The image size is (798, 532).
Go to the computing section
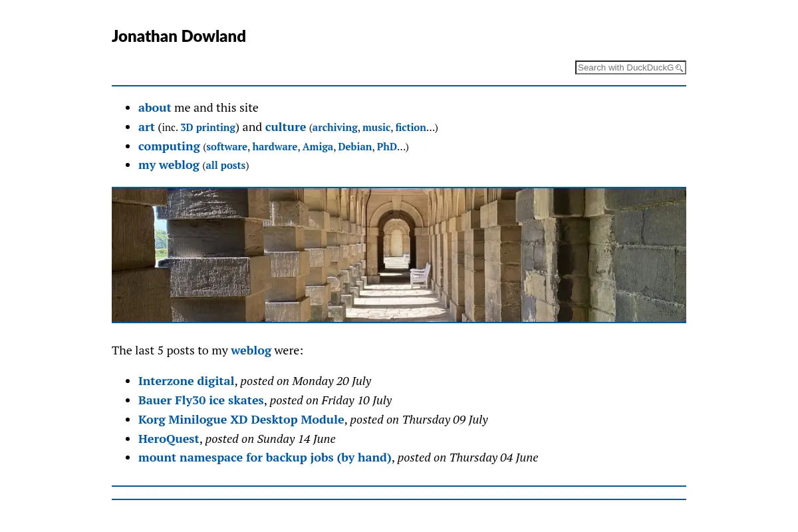click(169, 146)
